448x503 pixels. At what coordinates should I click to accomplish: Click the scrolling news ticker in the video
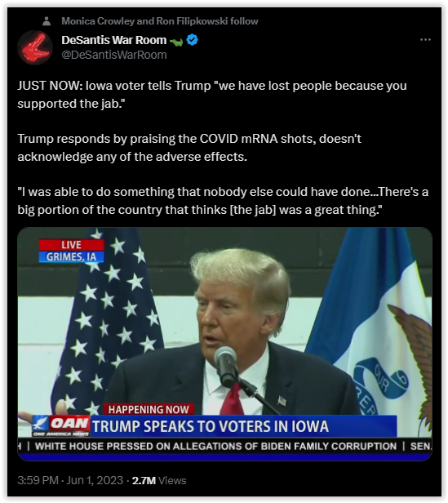pyautogui.click(x=224, y=446)
